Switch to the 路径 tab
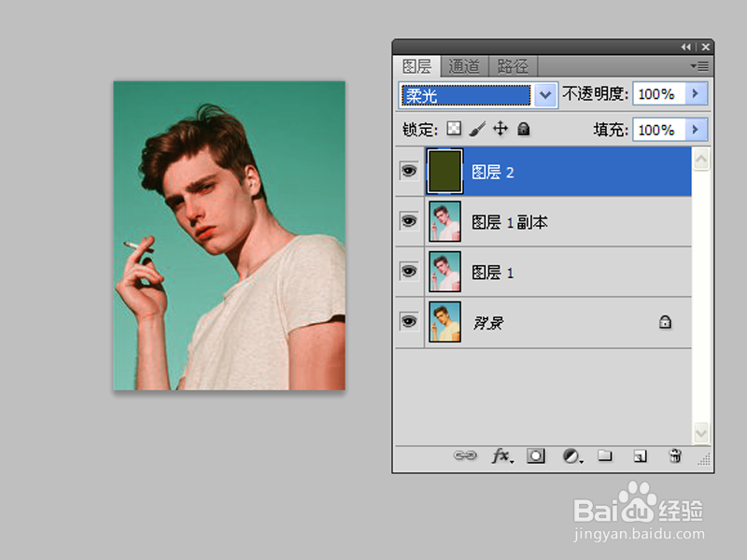Viewport: 747px width, 560px height. (x=513, y=66)
